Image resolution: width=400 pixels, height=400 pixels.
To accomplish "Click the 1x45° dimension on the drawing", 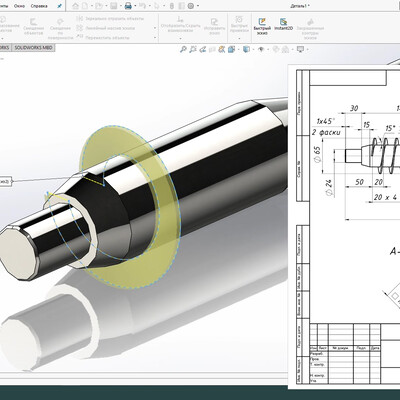I will click(x=325, y=121).
